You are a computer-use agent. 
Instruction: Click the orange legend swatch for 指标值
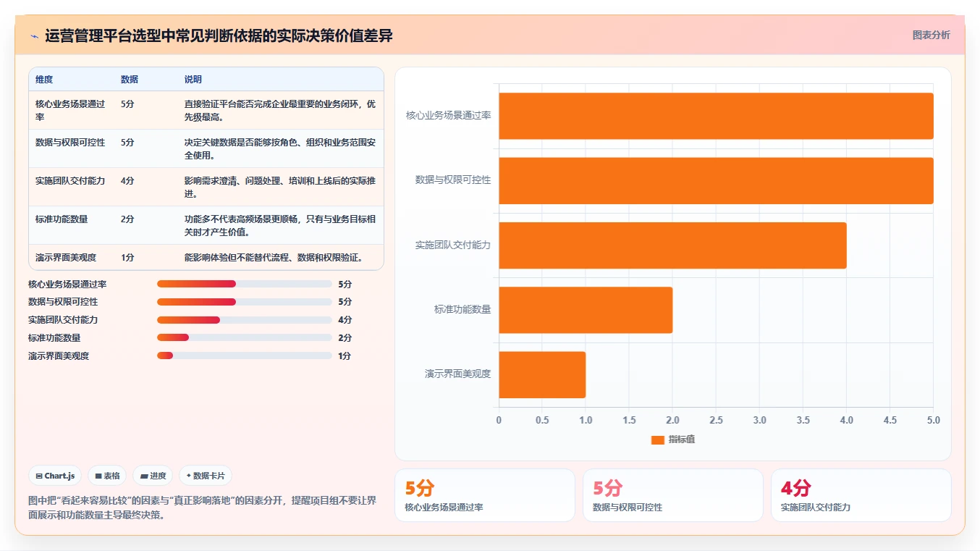(x=657, y=439)
